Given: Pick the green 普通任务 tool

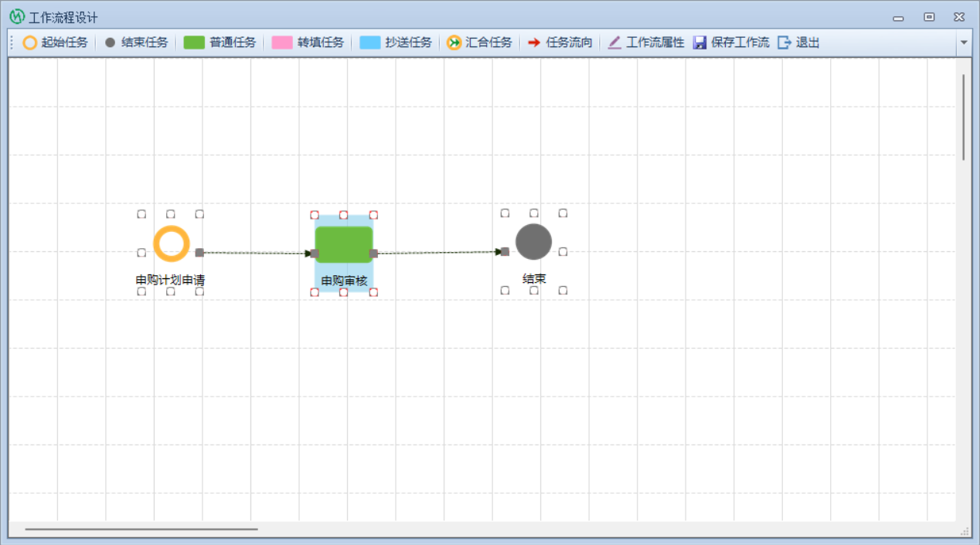Looking at the screenshot, I should click(x=219, y=43).
